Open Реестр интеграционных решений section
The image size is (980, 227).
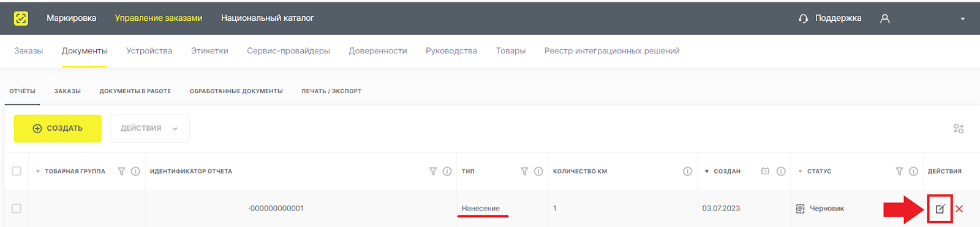tap(612, 51)
